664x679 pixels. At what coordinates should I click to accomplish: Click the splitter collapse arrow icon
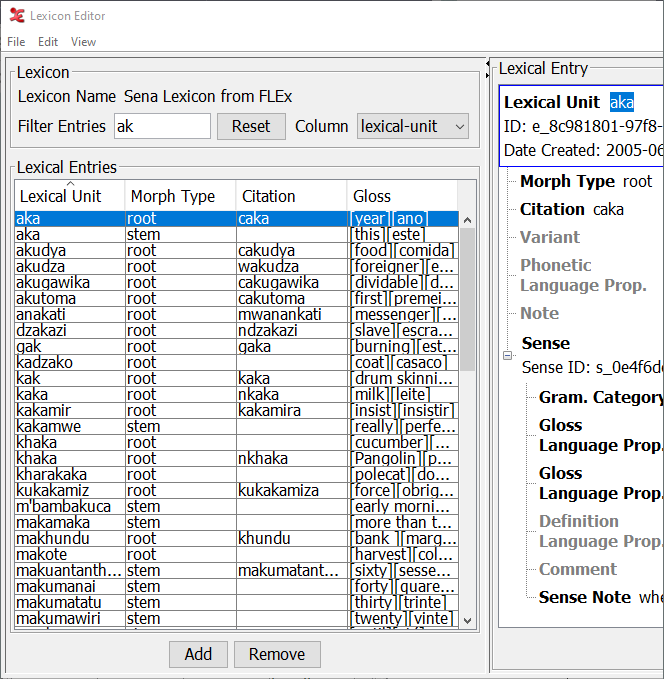pyautogui.click(x=487, y=64)
